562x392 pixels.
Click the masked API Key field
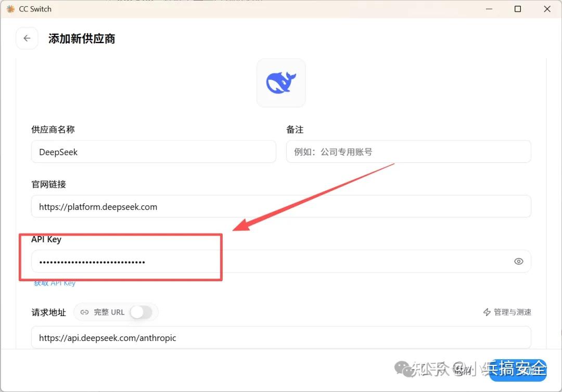pyautogui.click(x=281, y=262)
